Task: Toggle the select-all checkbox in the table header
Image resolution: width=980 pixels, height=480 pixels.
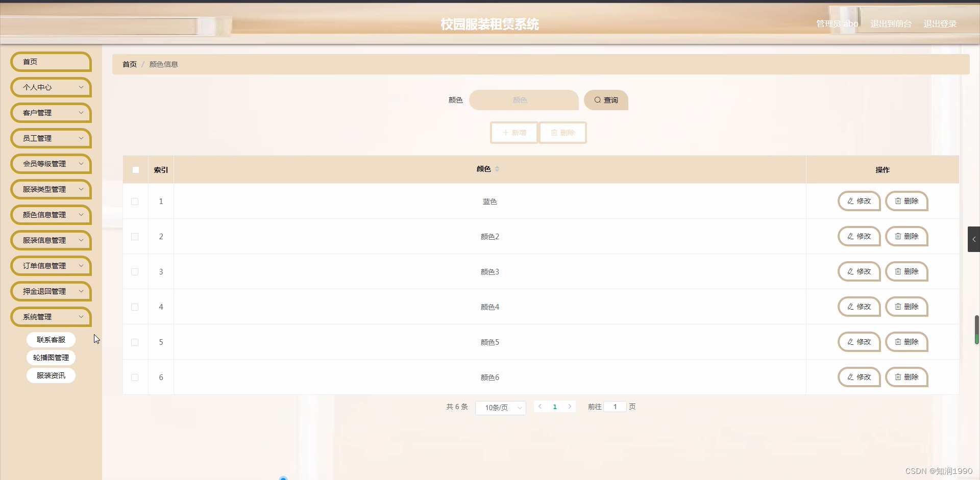Action: (x=135, y=169)
